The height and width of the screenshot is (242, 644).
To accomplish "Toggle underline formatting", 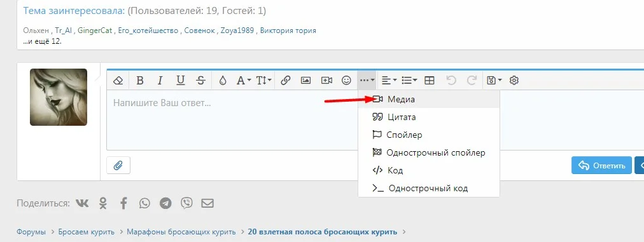I will pyautogui.click(x=180, y=81).
